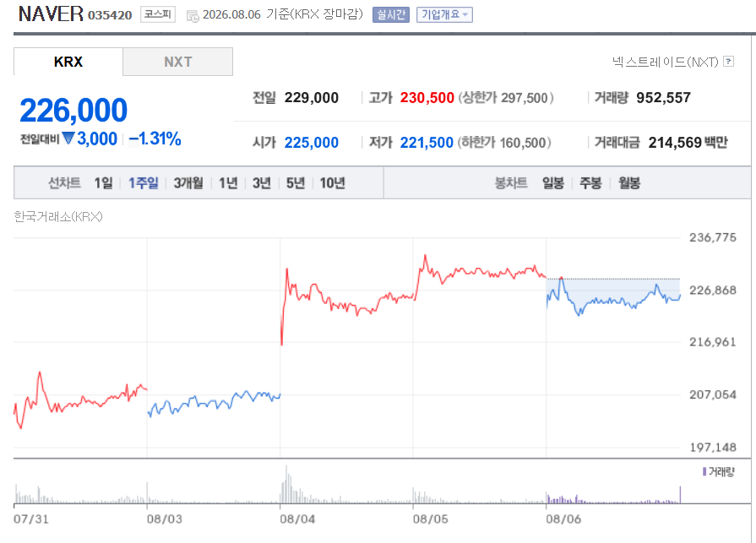
Task: Click the 한국거래소(KRX) chart caption
Action: pos(58,217)
